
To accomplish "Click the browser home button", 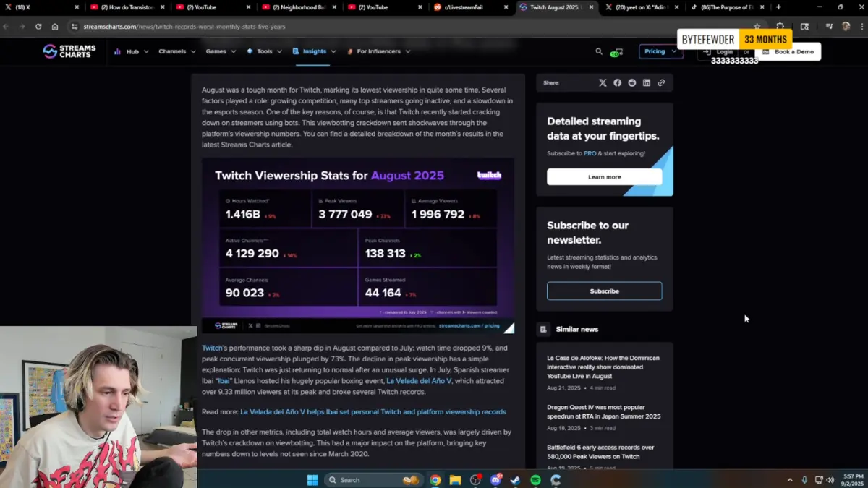I will point(55,27).
